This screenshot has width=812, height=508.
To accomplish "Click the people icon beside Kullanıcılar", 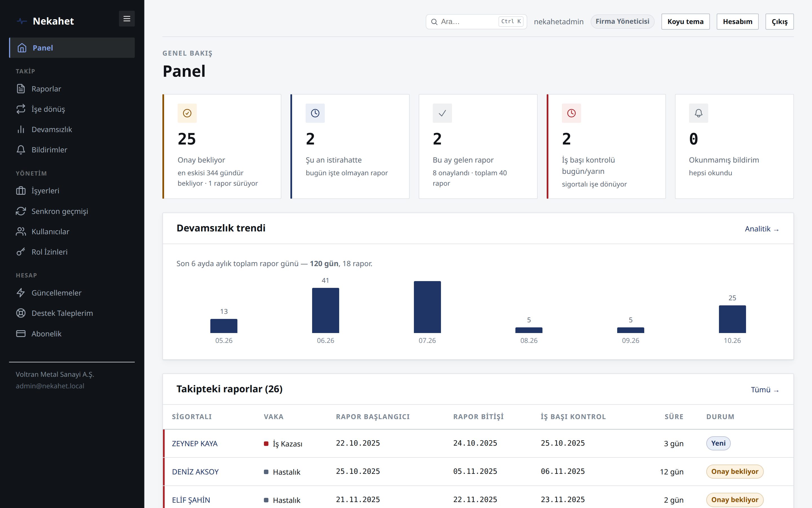I will [x=21, y=231].
